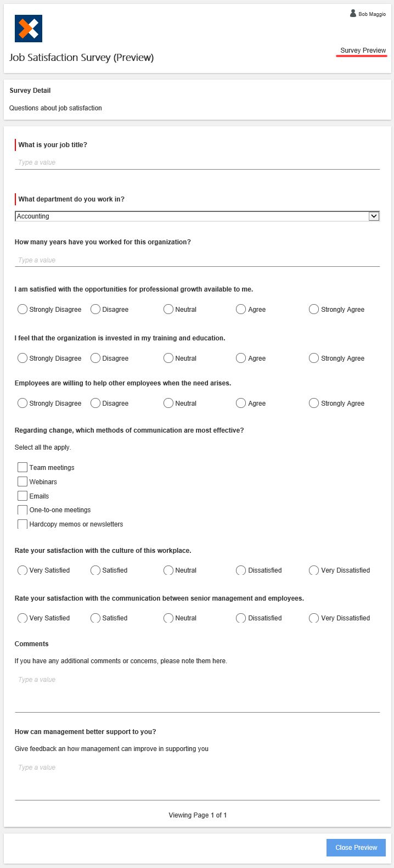Select the Strongly Disagree option for professional growth
394x868 pixels.
(22, 309)
